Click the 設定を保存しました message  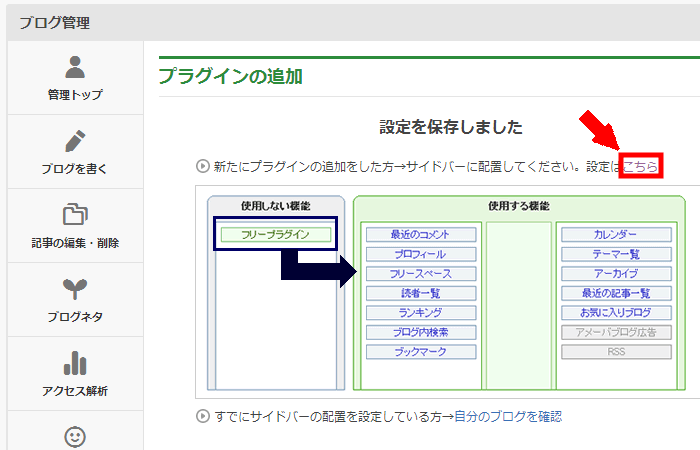point(451,127)
